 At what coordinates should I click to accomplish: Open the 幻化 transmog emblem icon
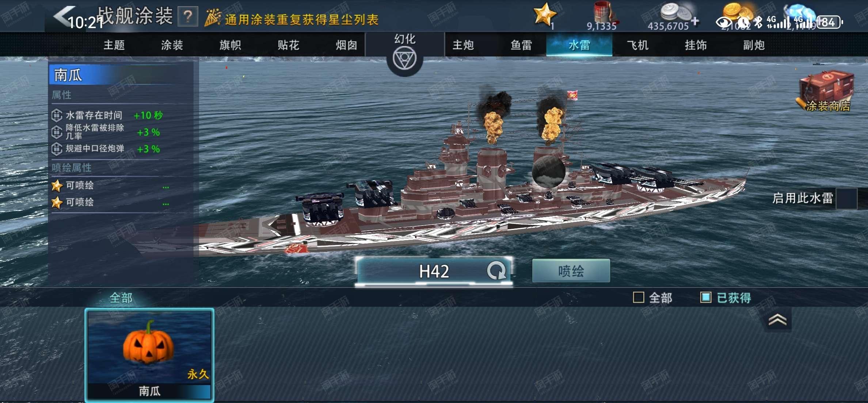(404, 59)
